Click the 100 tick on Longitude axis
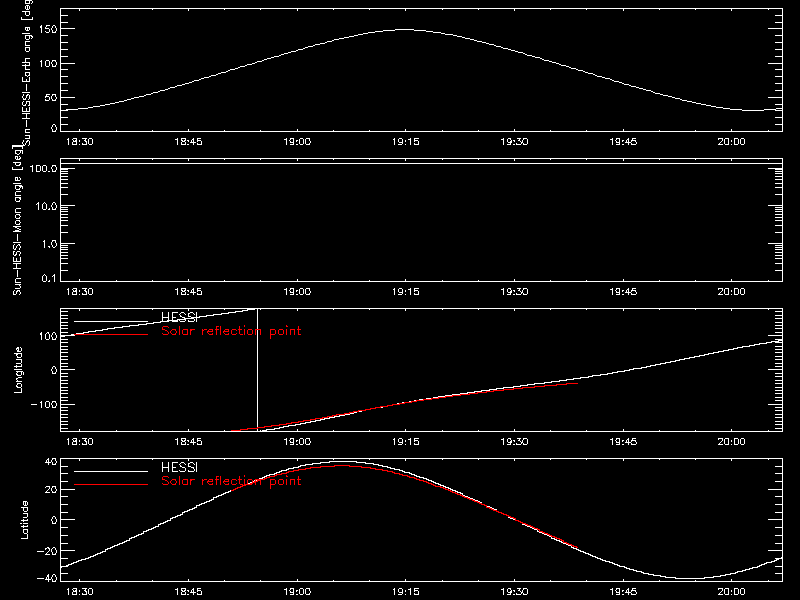The width and height of the screenshot is (800, 600). pos(48,336)
